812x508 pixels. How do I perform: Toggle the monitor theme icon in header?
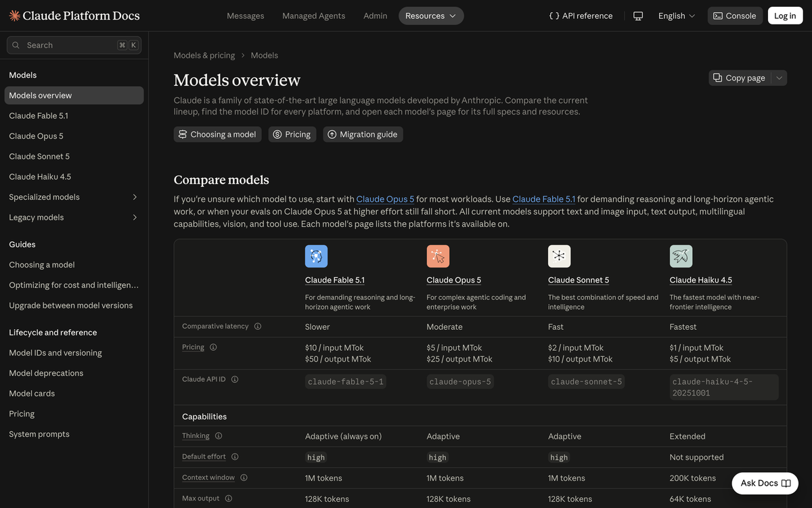(638, 16)
